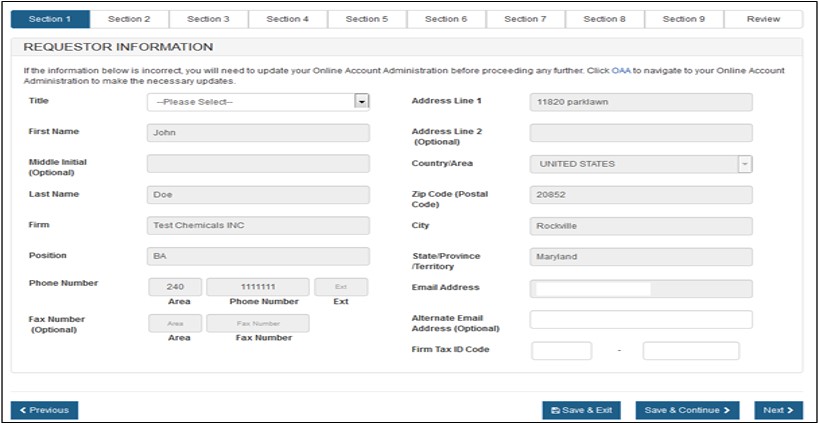Focus the first Firm Tax ID box
The width and height of the screenshot is (819, 424).
[561, 351]
